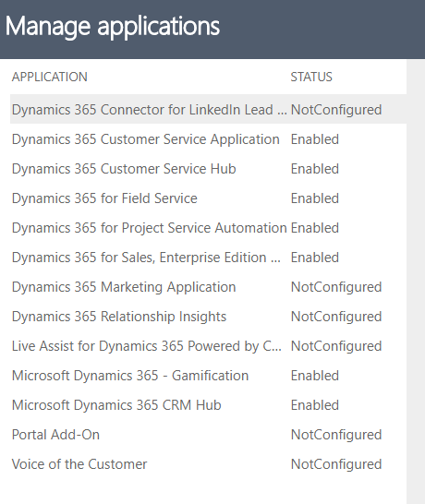Sort by the APPLICATION column header
This screenshot has height=504, width=425.
[x=50, y=77]
